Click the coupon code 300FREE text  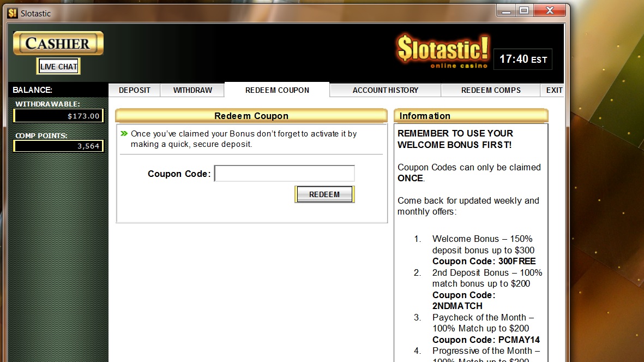[x=517, y=261]
